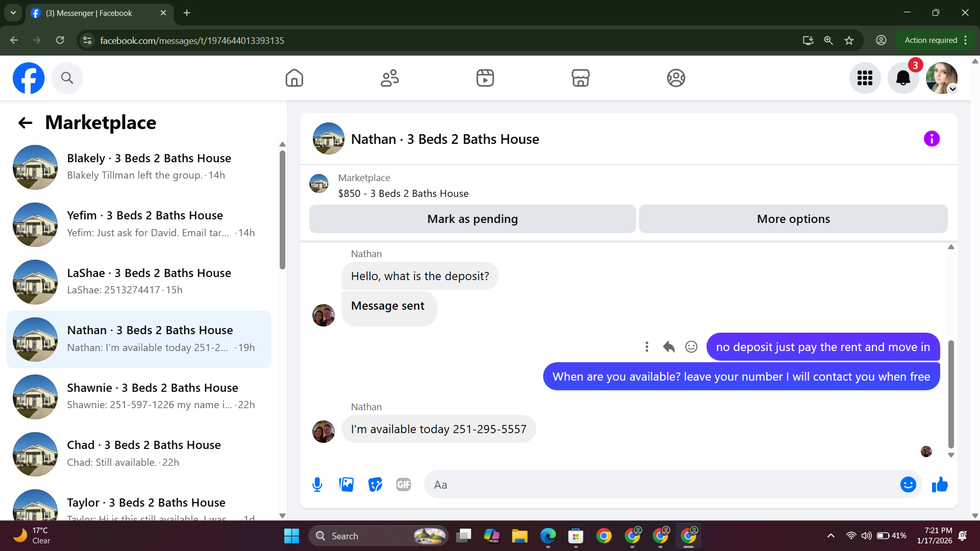Open the Facebook grid menu

pyautogui.click(x=865, y=78)
